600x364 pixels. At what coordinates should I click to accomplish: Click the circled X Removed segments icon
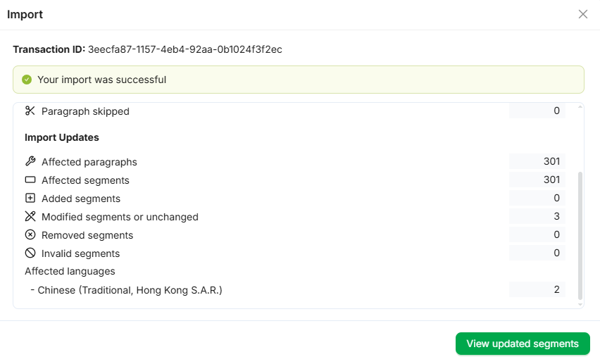[30, 235]
